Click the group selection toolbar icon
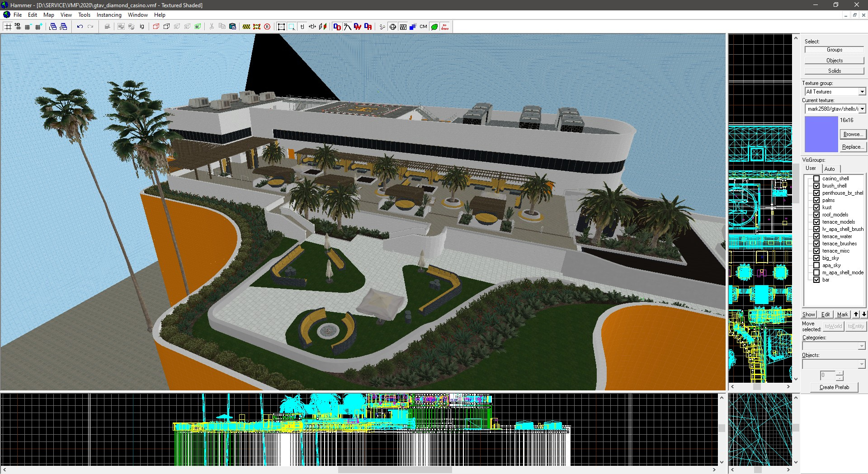Image resolution: width=868 pixels, height=474 pixels. click(121, 27)
